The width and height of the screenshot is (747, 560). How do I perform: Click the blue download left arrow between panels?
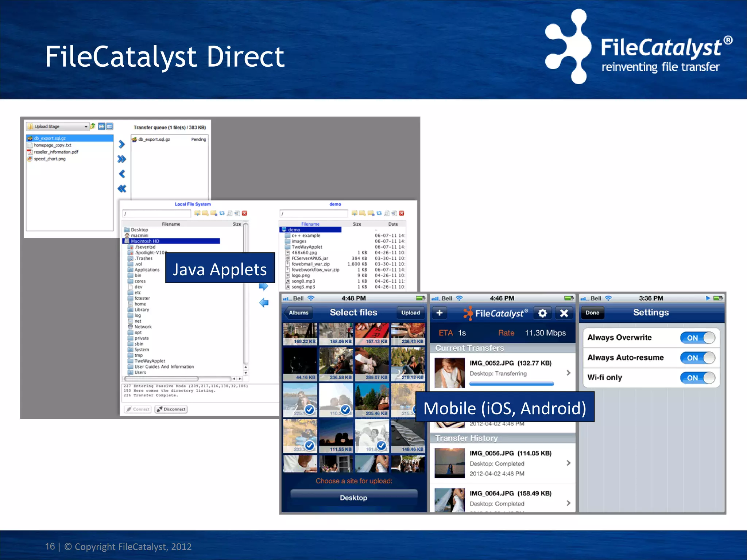coord(264,303)
